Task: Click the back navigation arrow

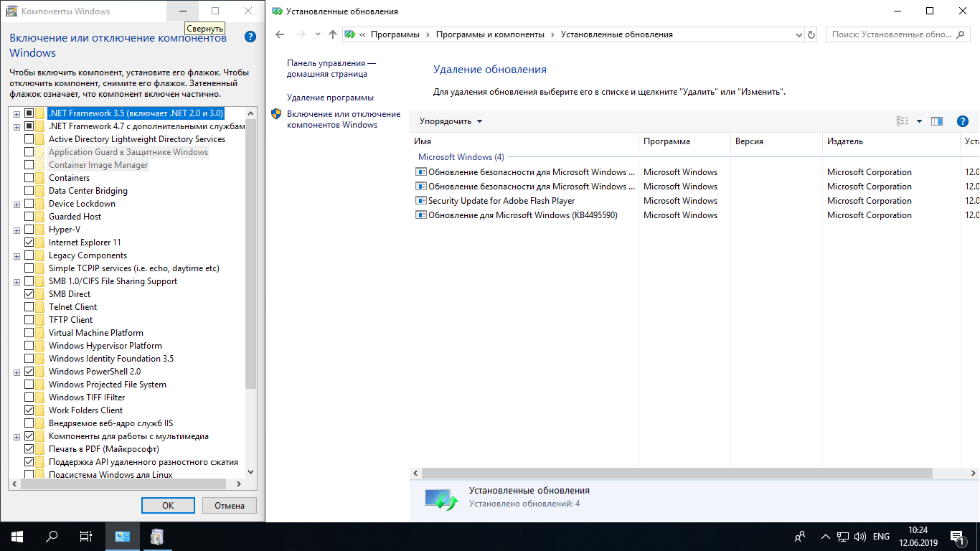Action: coord(281,34)
